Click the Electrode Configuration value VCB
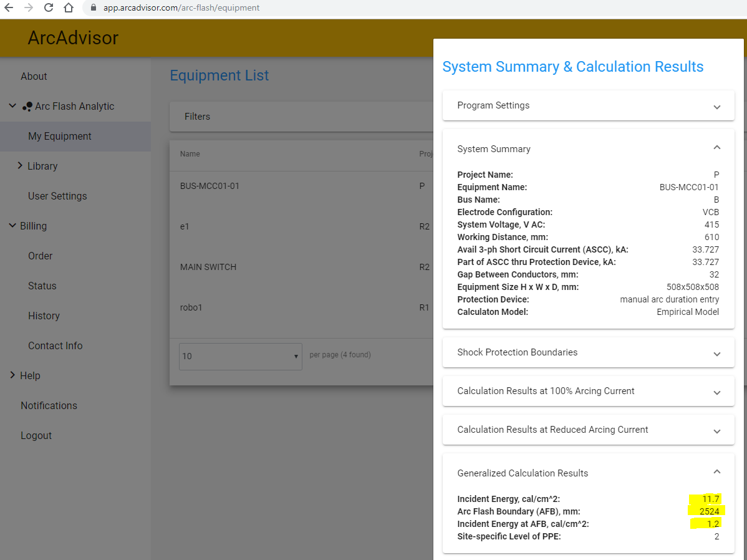Viewport: 747px width, 560px height. coord(711,212)
